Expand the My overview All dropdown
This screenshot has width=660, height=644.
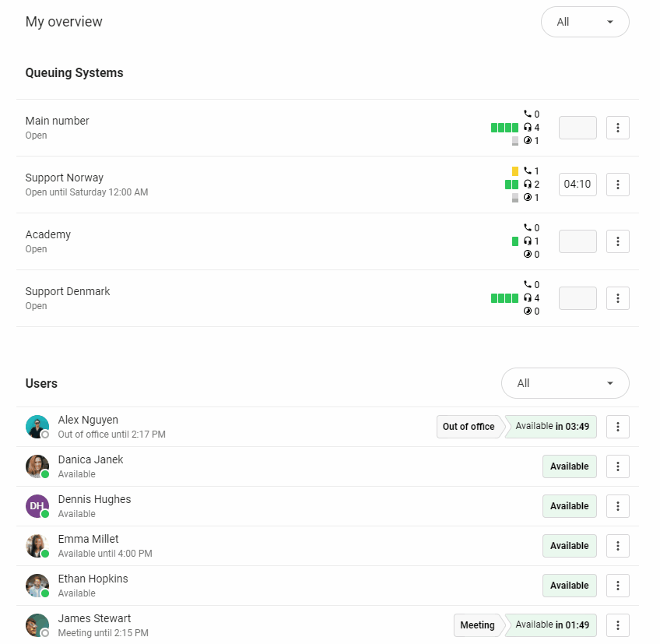(585, 22)
